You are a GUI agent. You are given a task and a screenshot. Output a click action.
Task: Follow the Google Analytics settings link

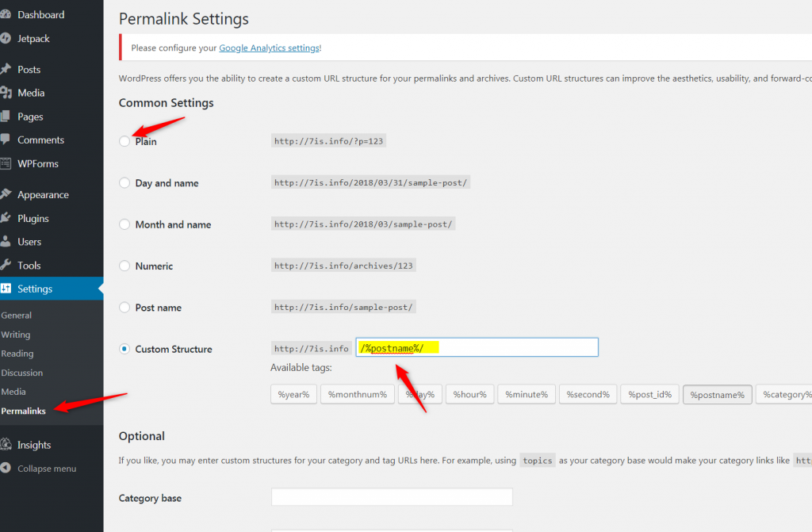click(270, 48)
